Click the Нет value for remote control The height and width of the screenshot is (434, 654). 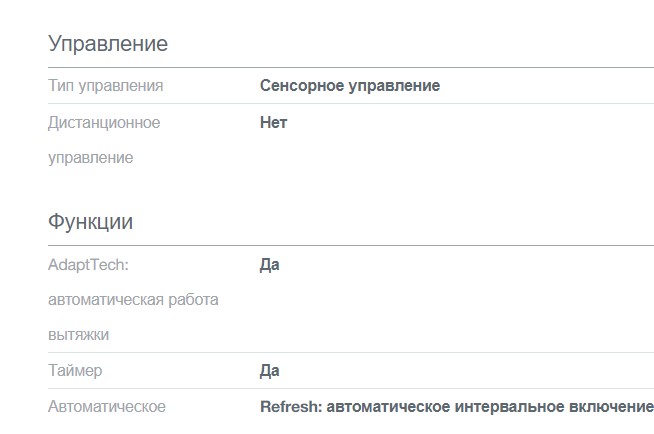coord(273,123)
